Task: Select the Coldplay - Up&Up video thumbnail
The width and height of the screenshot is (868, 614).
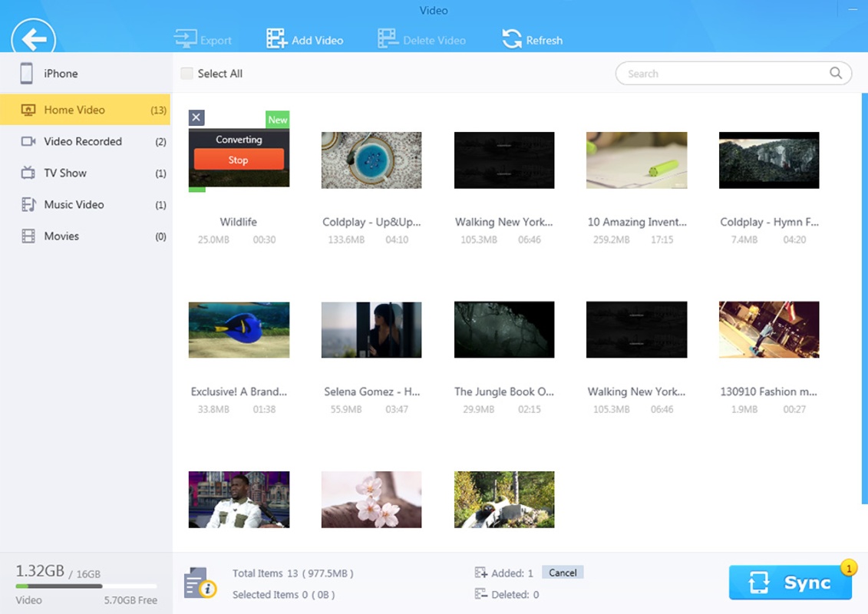Action: coord(371,160)
